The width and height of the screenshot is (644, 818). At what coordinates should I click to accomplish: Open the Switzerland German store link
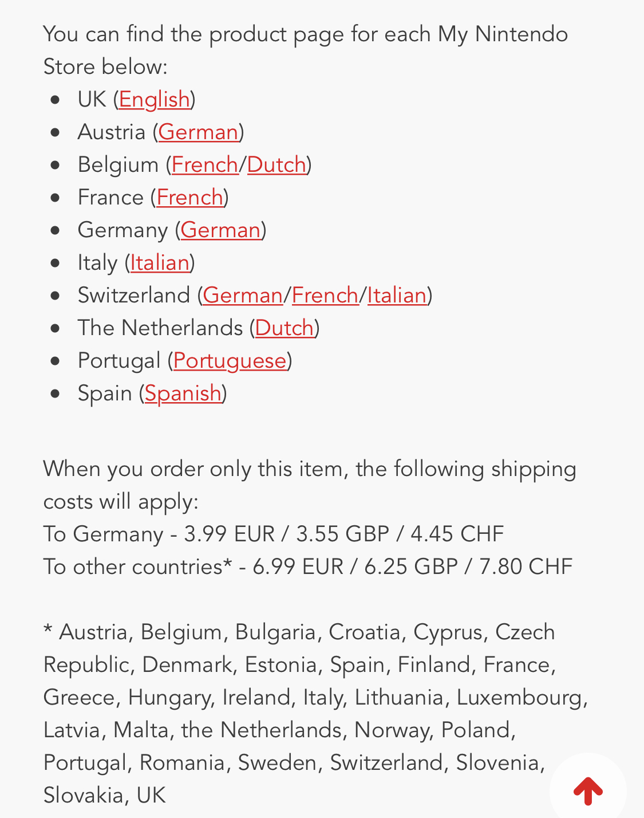tap(243, 295)
